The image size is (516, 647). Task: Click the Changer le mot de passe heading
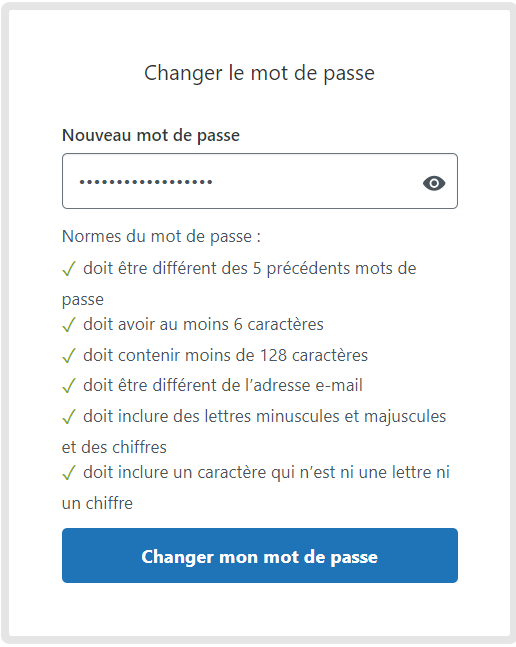point(259,73)
